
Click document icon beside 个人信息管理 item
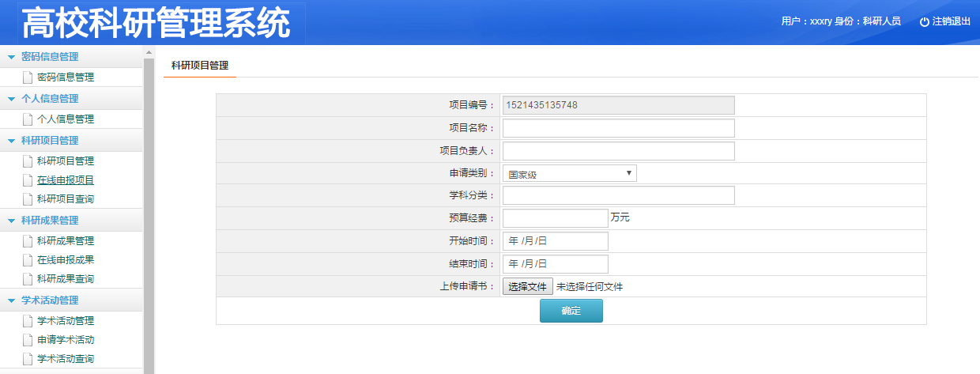(x=28, y=119)
